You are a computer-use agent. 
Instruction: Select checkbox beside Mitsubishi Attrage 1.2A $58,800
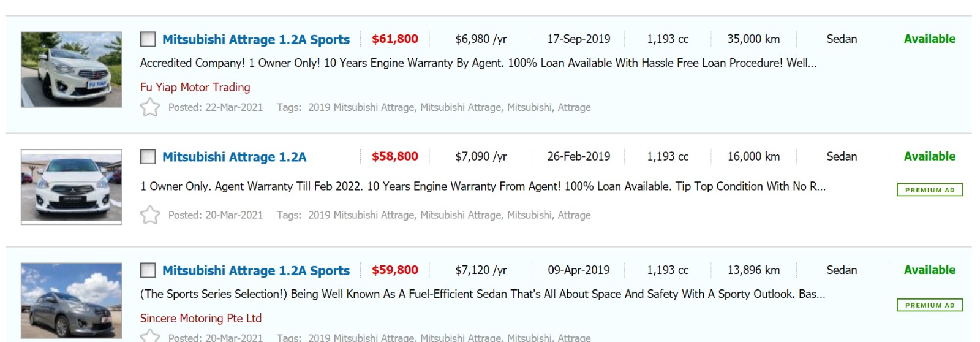(x=148, y=157)
